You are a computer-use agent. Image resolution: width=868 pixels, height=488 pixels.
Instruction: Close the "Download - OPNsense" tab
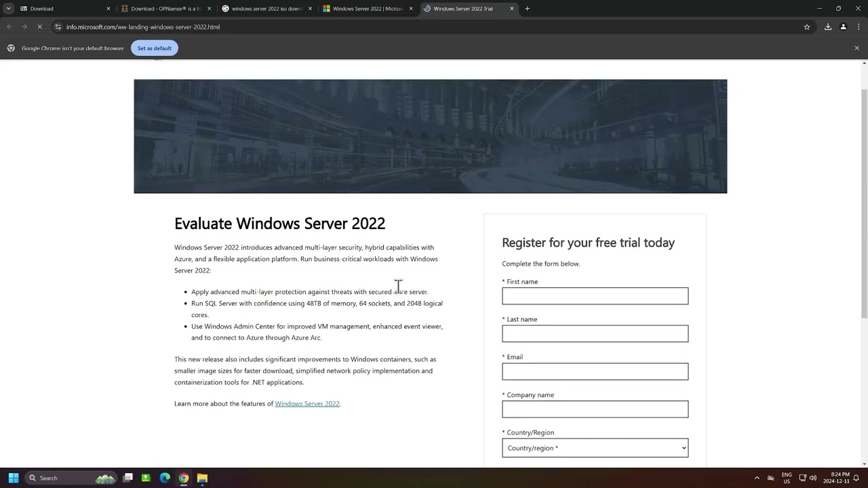point(209,9)
